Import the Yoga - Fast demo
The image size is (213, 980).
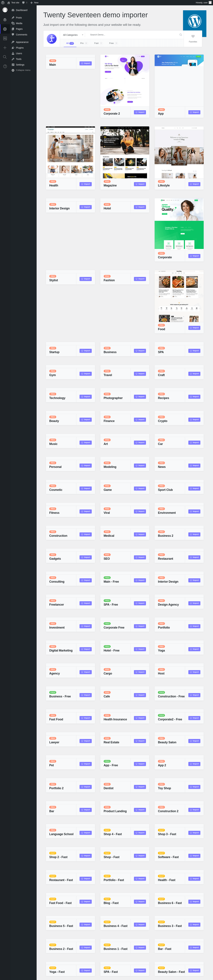[86, 971]
